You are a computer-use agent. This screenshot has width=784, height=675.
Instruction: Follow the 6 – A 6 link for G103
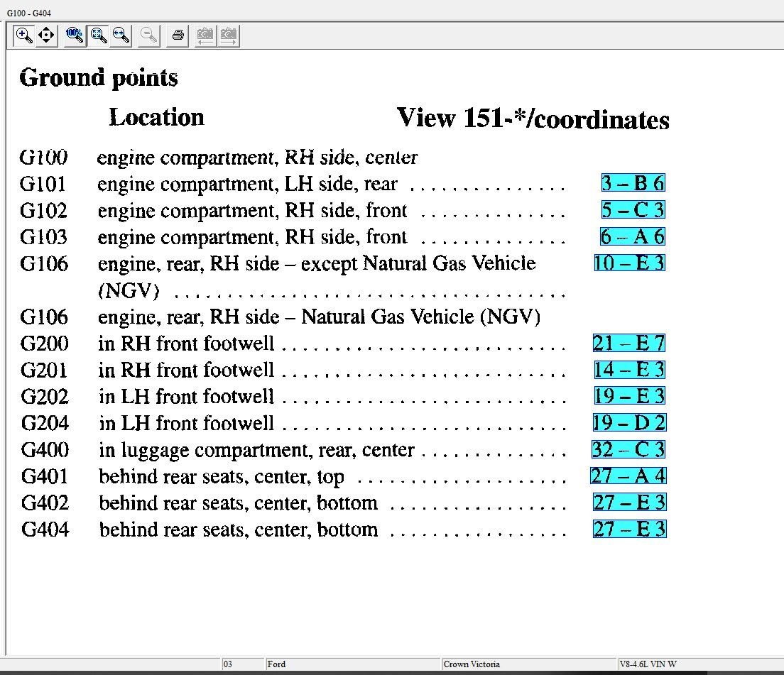coord(633,236)
